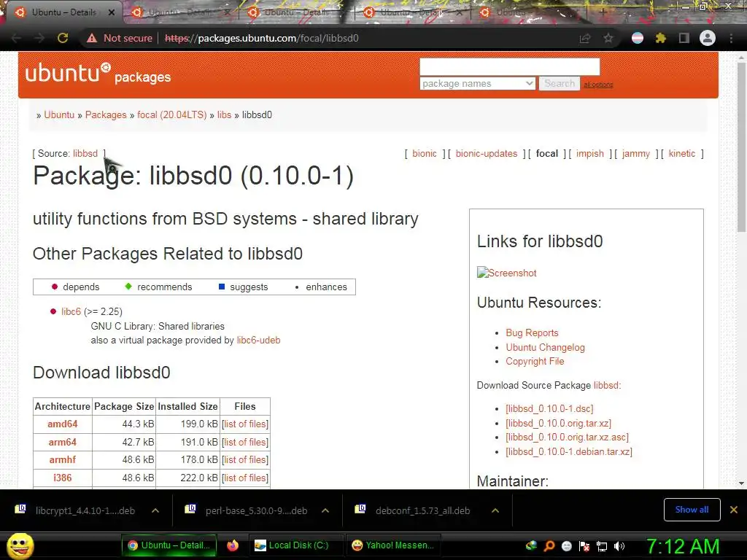Screen dimensions: 747x560
Task: Click the broken Screenshot image link
Action: pos(506,273)
